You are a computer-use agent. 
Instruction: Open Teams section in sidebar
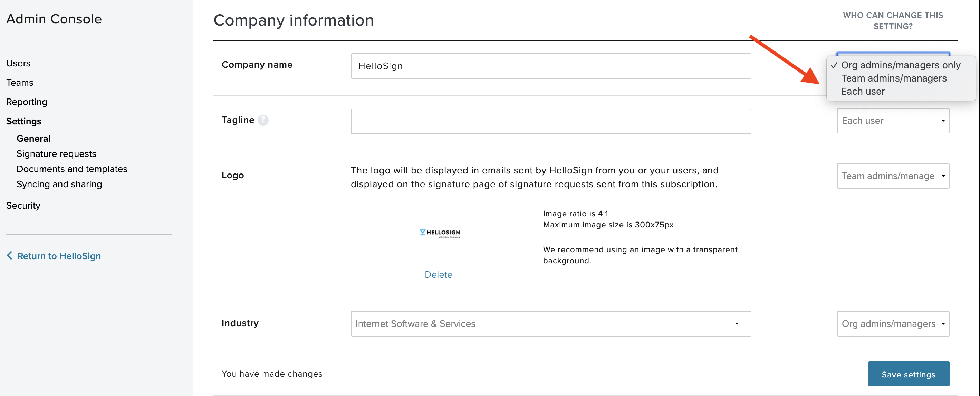tap(20, 83)
